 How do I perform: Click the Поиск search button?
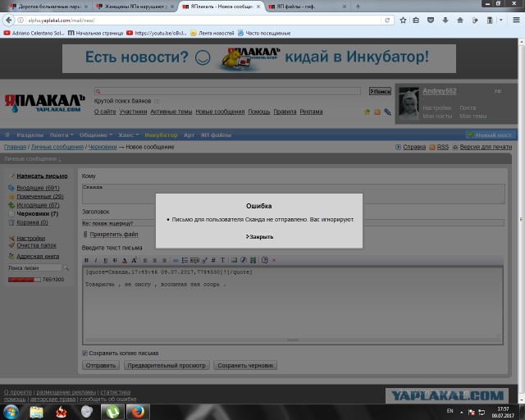pos(380,91)
